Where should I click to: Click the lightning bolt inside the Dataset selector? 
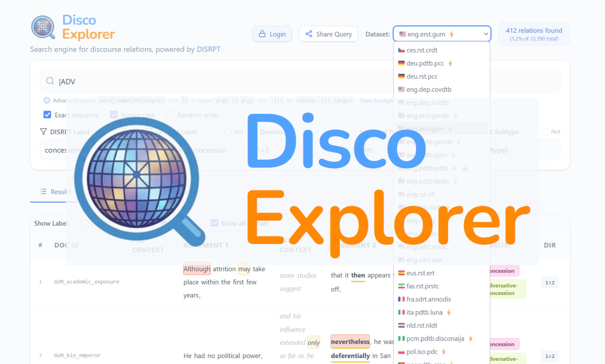(x=452, y=34)
